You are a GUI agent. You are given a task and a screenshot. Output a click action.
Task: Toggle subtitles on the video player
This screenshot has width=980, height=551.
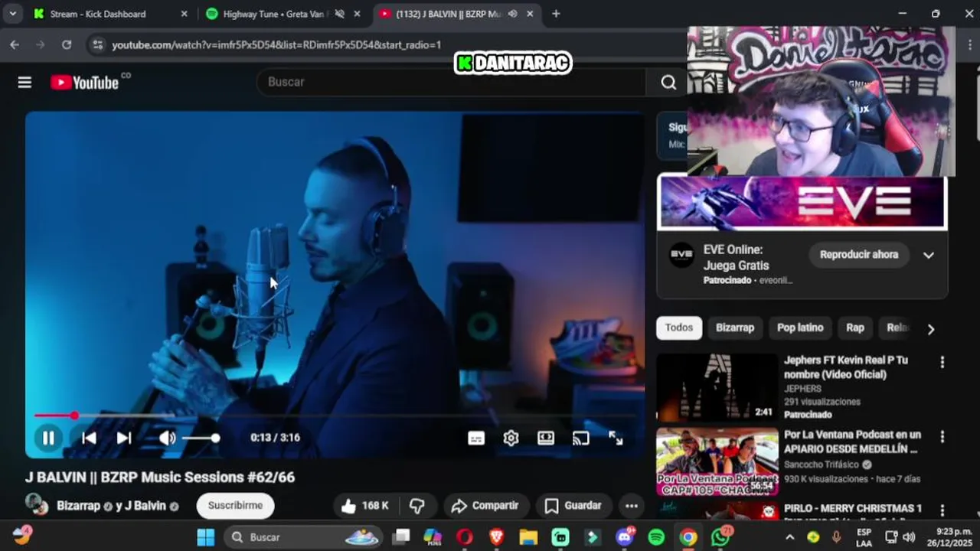[x=476, y=438]
